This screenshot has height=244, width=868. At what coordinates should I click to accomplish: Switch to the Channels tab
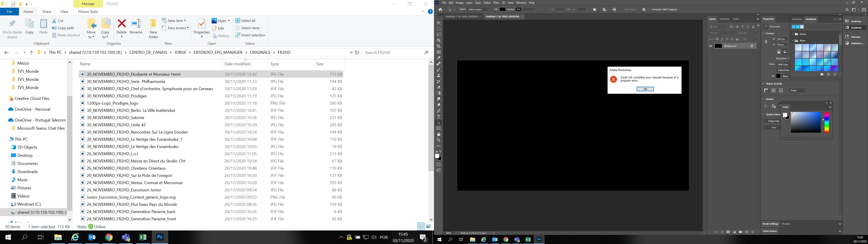[724, 19]
